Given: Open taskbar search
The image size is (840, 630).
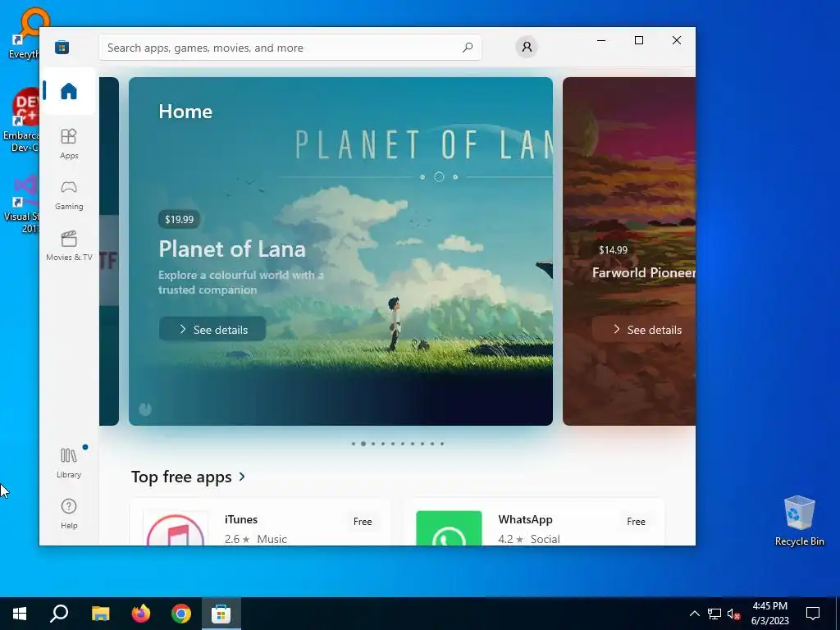Looking at the screenshot, I should pos(59,614).
